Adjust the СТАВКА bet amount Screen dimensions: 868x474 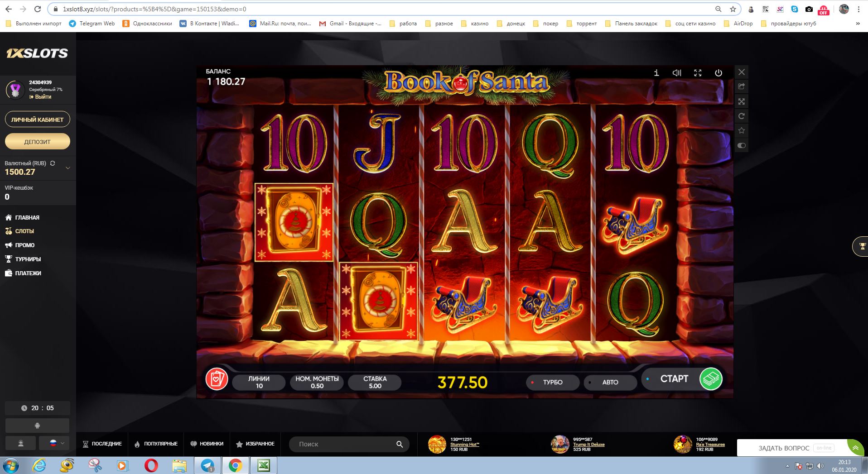click(375, 383)
